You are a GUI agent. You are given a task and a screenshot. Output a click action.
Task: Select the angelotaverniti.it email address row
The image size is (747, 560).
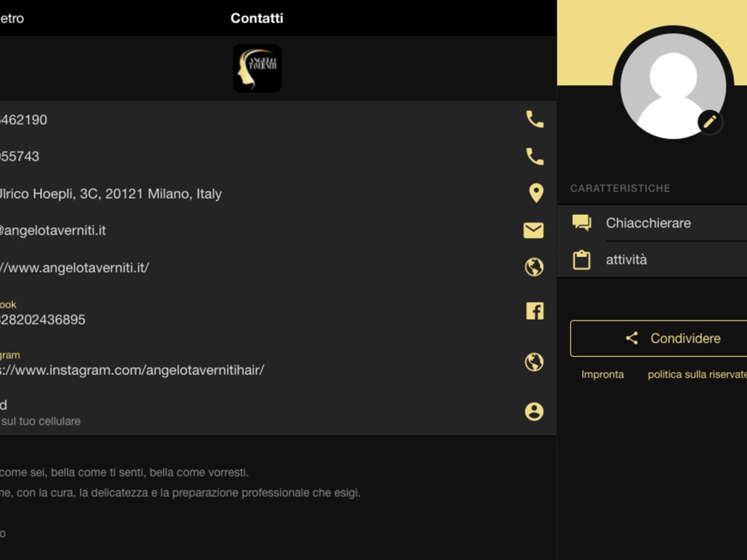(52, 231)
